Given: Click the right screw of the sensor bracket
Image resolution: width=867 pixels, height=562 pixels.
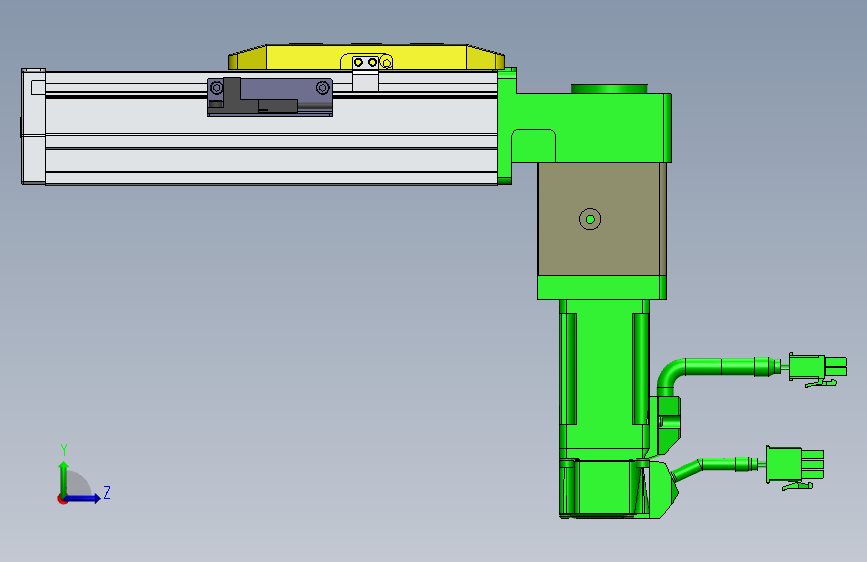Looking at the screenshot, I should click(322, 87).
